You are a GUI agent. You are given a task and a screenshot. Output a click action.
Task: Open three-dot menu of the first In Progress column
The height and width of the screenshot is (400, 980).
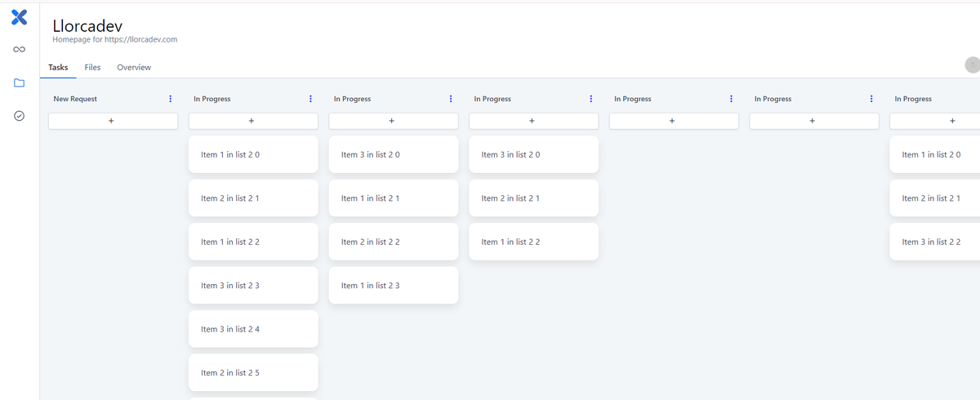click(x=310, y=99)
